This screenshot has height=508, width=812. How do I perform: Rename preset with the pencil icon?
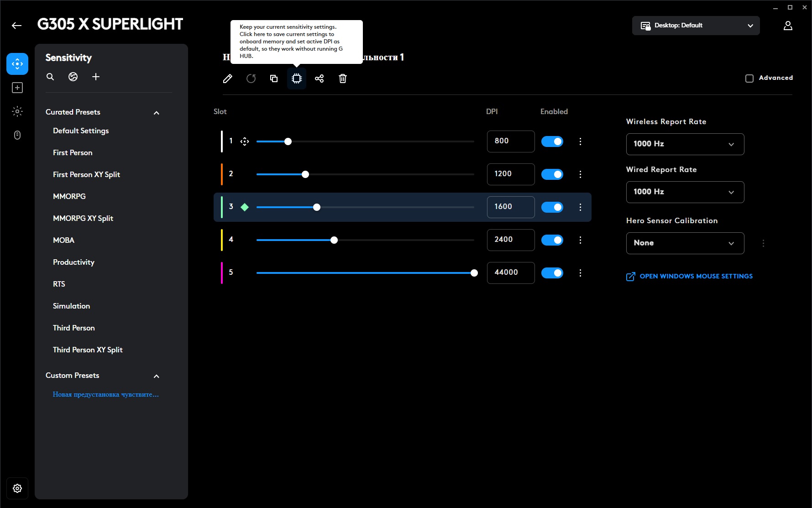point(228,79)
